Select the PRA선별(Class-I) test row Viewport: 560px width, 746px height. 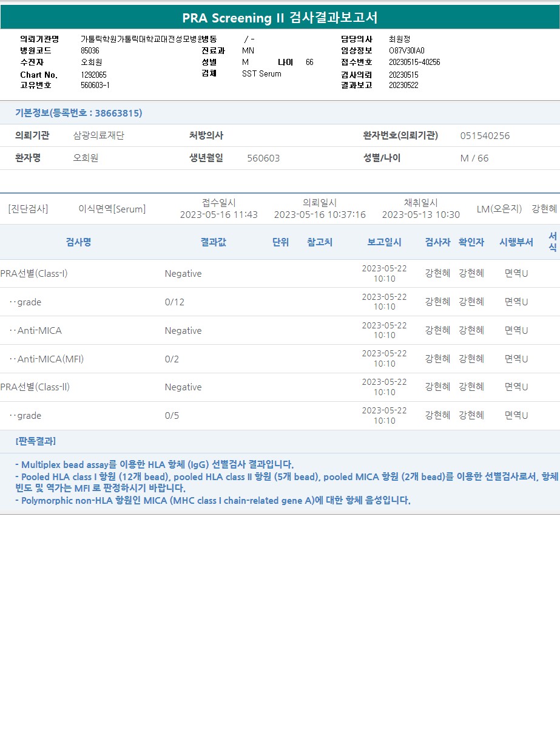[x=280, y=274]
